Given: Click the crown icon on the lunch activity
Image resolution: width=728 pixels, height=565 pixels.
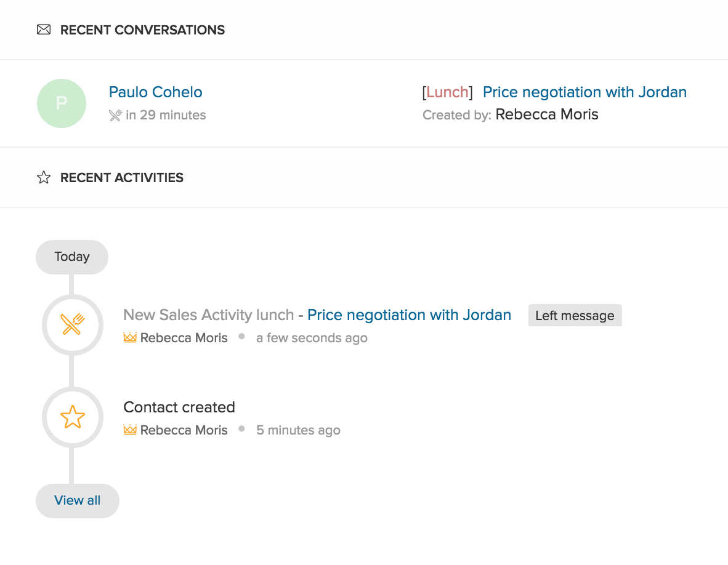Looking at the screenshot, I should [x=130, y=338].
